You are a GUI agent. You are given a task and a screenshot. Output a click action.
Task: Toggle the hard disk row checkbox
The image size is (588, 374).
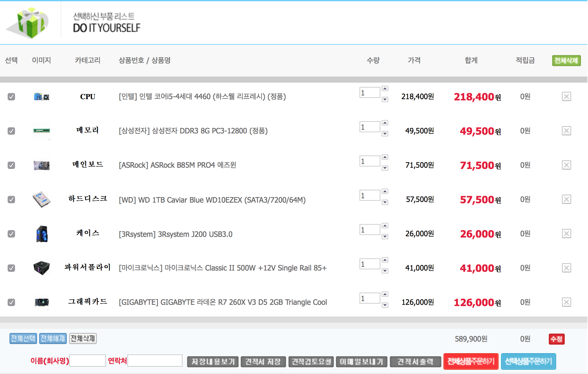[11, 200]
